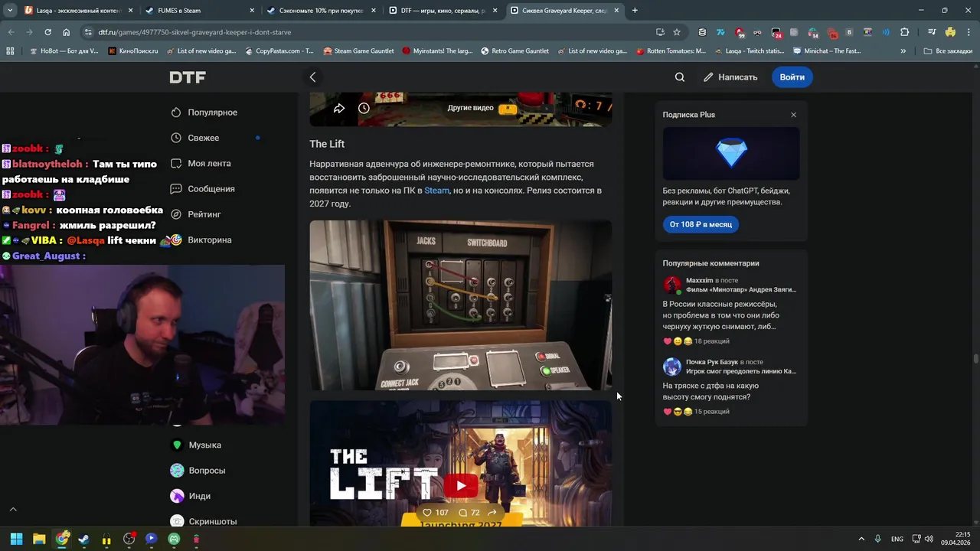This screenshot has height=551, width=980.
Task: Click Другие видео on the player
Action: [x=482, y=108]
